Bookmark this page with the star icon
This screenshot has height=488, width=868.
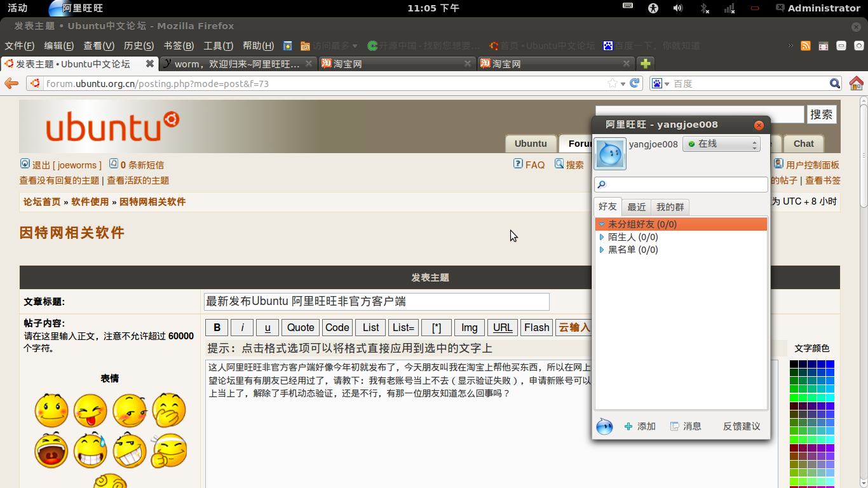(x=613, y=83)
